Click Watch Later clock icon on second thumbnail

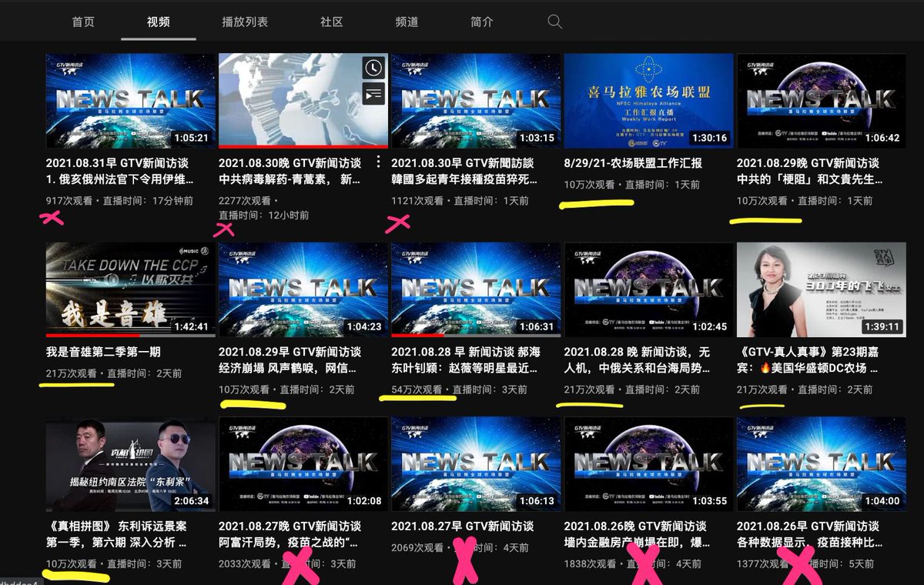pyautogui.click(x=373, y=68)
